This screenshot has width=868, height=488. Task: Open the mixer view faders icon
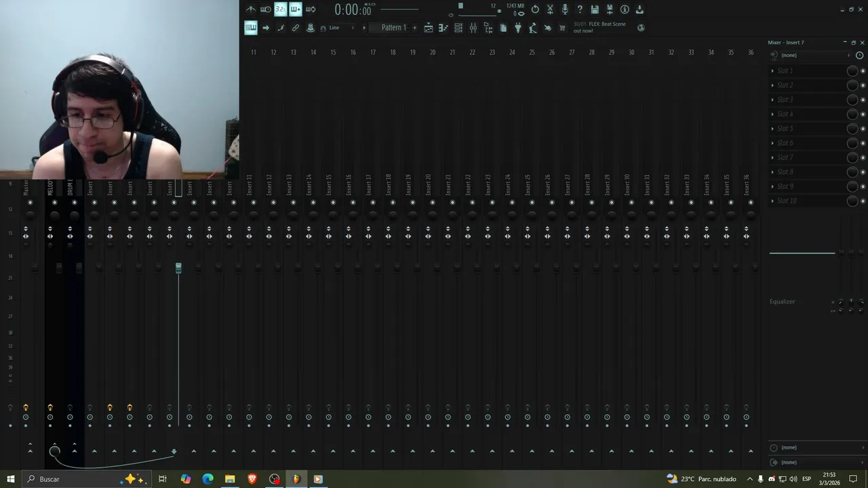point(473,28)
